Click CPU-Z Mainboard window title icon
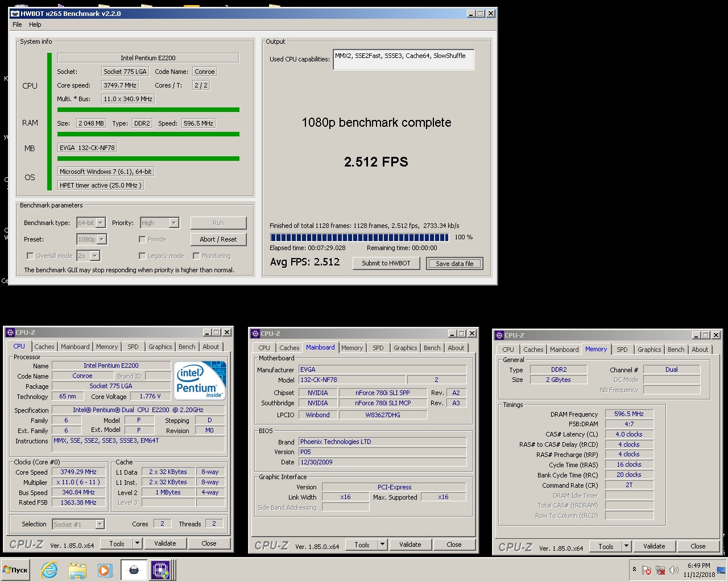Screen dimensions: 728x582 (255, 334)
